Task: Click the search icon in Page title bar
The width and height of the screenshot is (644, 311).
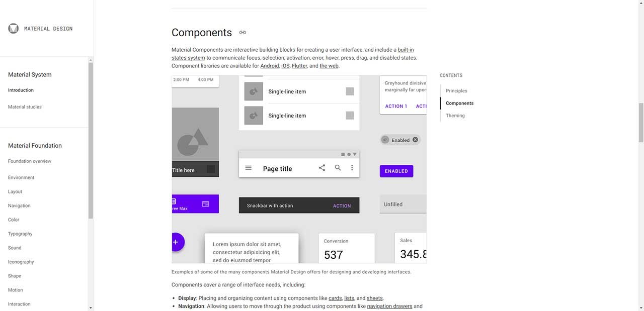Action: (338, 168)
